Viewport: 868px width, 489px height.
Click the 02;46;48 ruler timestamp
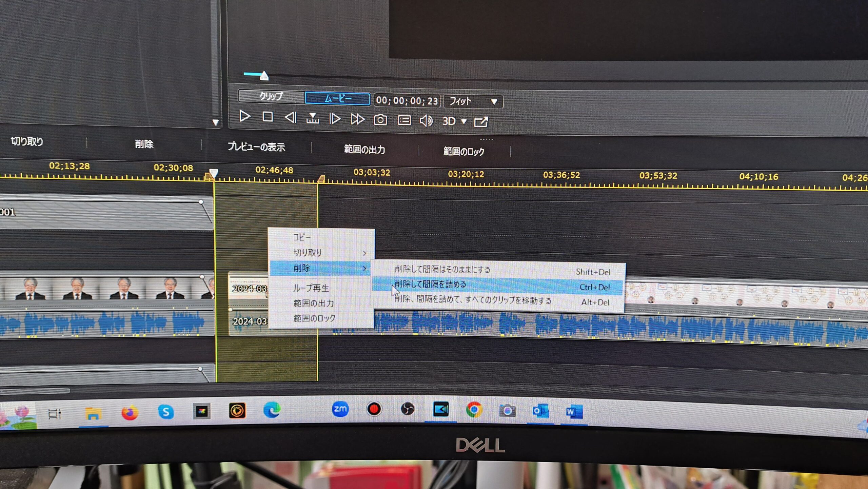click(274, 170)
